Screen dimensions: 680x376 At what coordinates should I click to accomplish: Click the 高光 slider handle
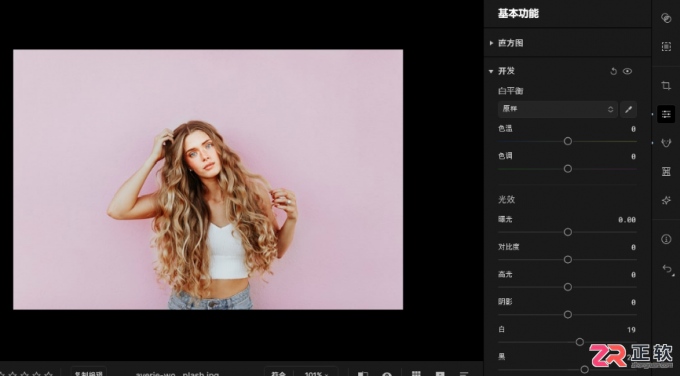(x=568, y=287)
